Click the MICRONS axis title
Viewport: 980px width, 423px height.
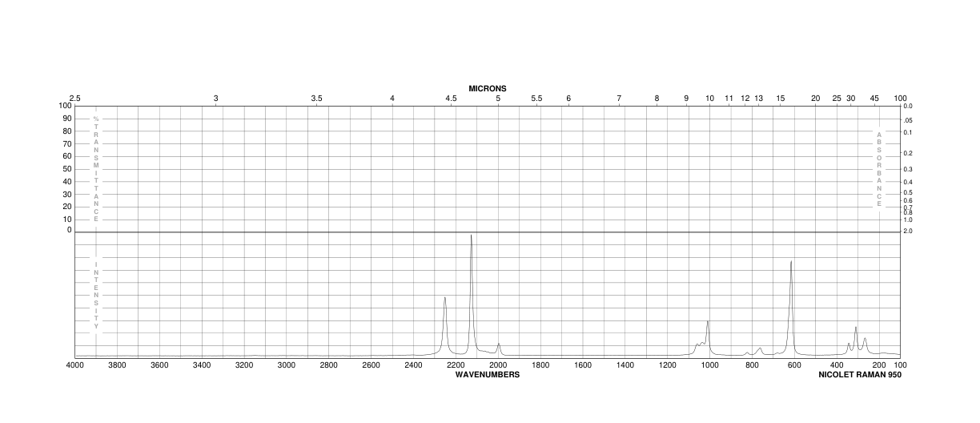pyautogui.click(x=488, y=88)
